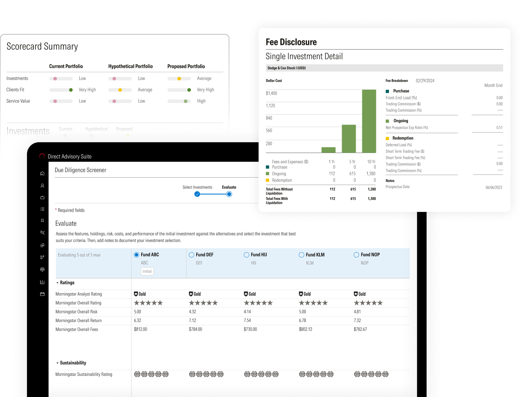The image size is (532, 397).
Task: Click the completed Select Investments step checkmark
Action: (197, 194)
